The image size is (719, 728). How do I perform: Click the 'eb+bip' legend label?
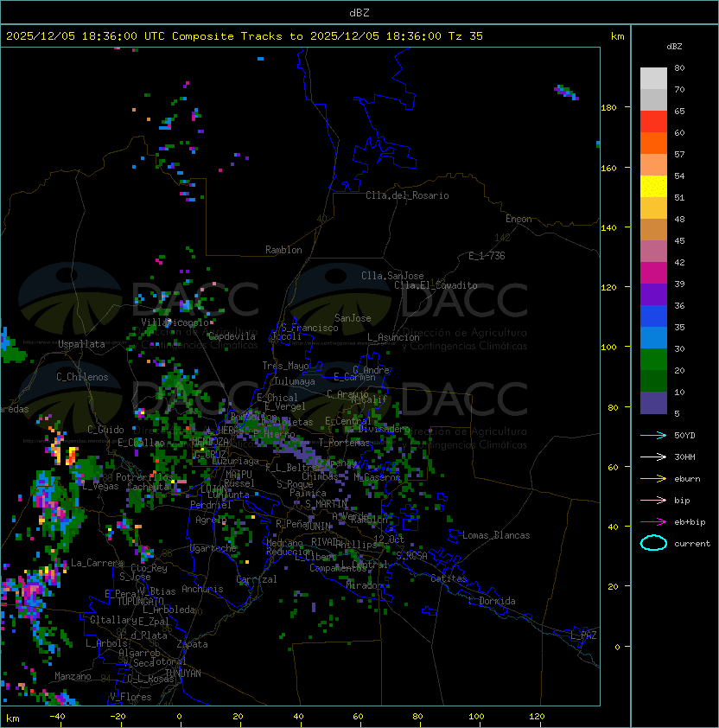[x=690, y=522]
